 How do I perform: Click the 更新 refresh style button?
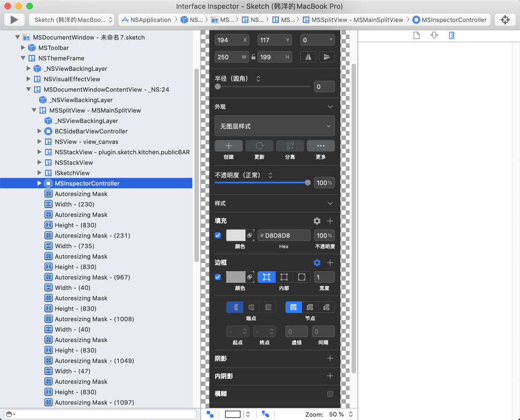[x=260, y=145]
